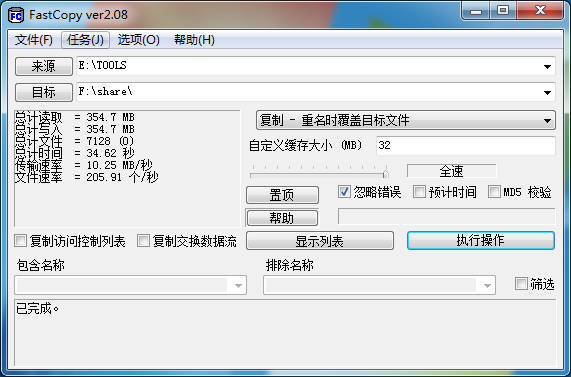Click the 显示列表 button
The image size is (571, 377).
(320, 241)
